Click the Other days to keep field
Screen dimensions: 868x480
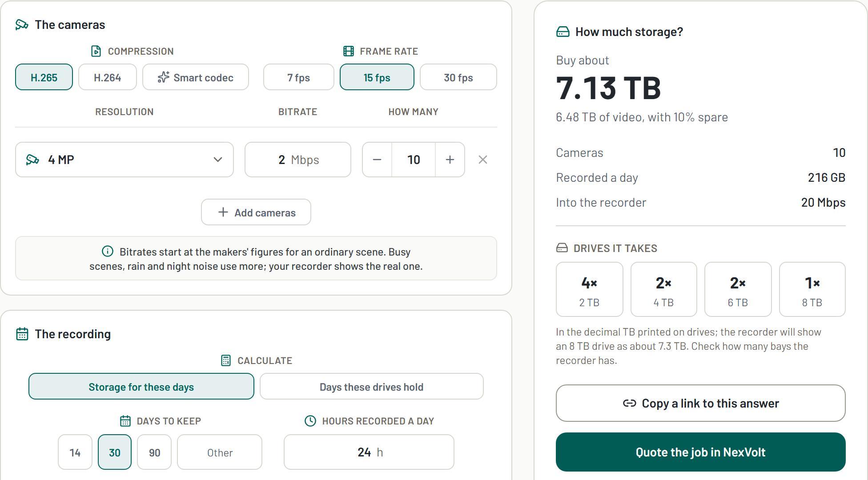[220, 452]
